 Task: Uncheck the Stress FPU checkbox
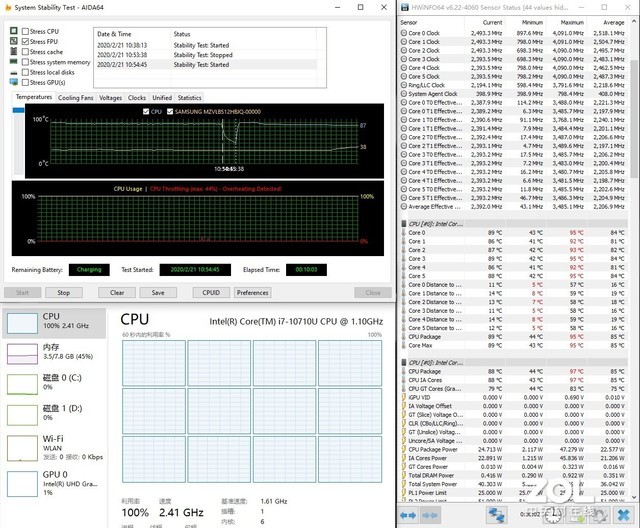pyautogui.click(x=25, y=42)
